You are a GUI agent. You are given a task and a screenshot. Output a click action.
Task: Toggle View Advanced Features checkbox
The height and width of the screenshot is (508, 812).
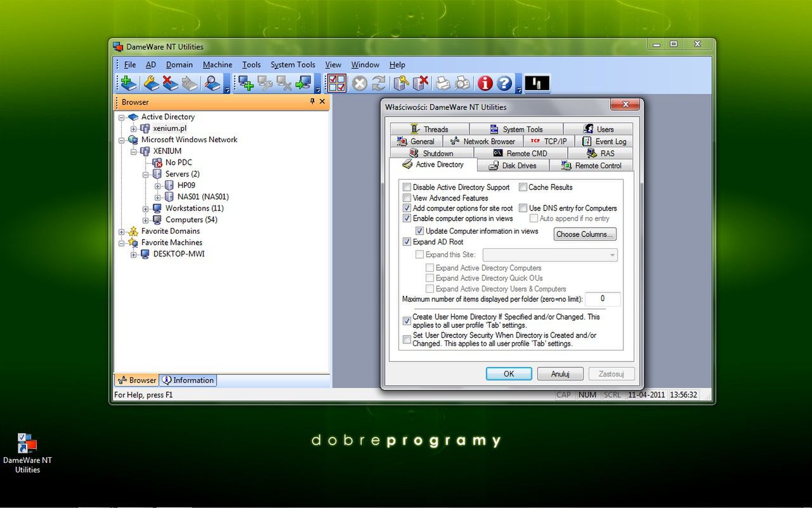pos(407,198)
